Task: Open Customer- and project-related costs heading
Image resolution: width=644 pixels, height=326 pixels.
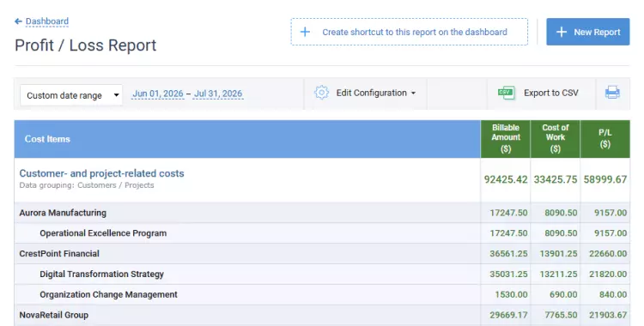Action: point(101,173)
